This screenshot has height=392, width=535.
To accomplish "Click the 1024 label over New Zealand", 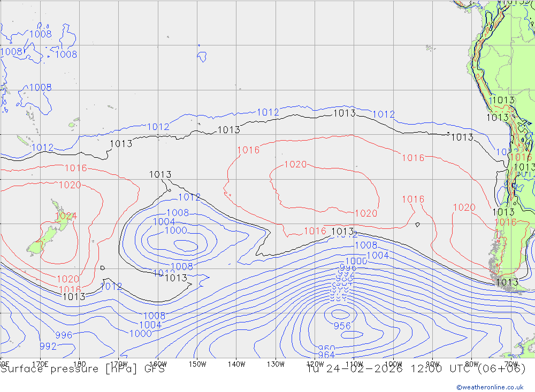I will point(66,216).
